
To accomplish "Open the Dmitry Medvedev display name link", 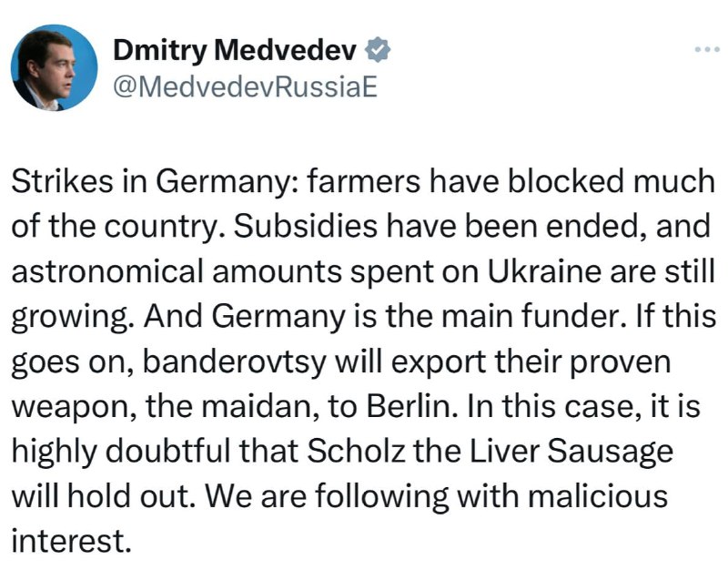I will [236, 50].
